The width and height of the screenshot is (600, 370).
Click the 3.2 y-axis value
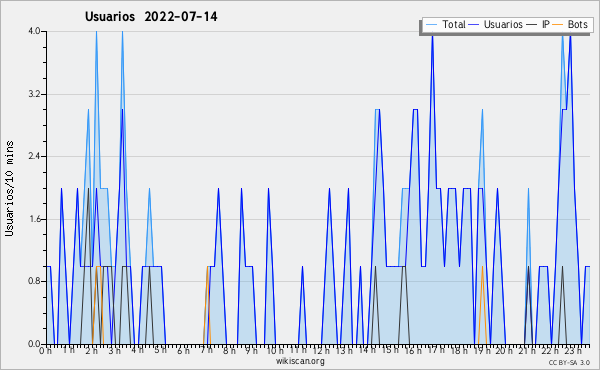tap(34, 94)
